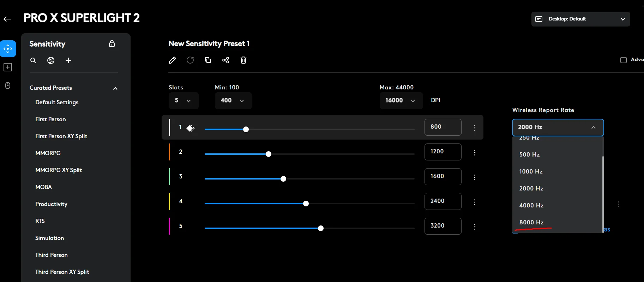Screen dimensions: 644x282
Task: Open the Min DPI 400 dropdown
Action: (x=233, y=101)
